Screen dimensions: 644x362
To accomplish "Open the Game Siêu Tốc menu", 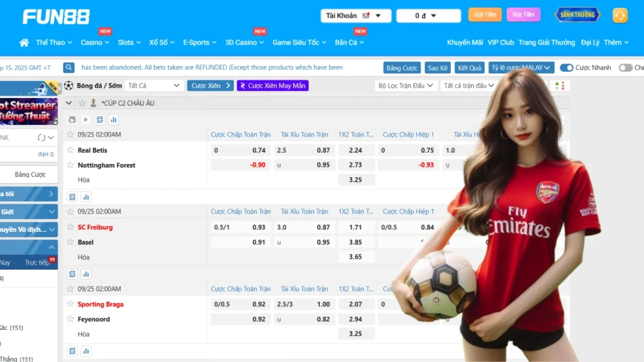I will 299,42.
